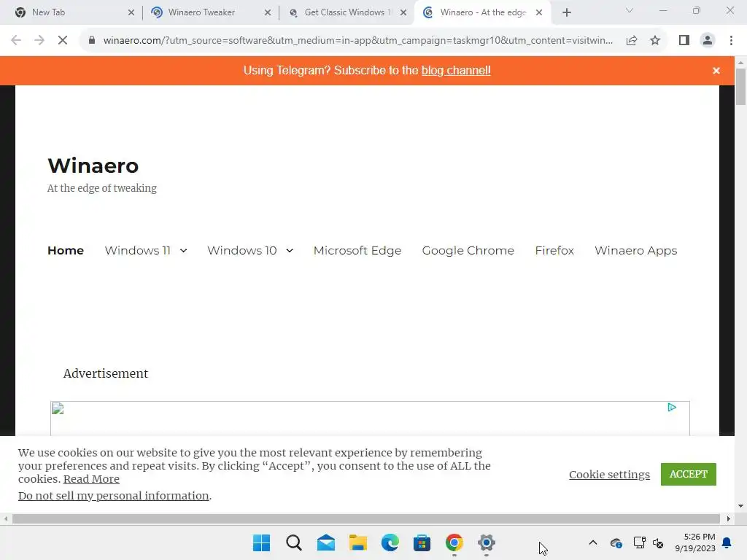This screenshot has width=747, height=560.
Task: Click the Chrome taskbar icon
Action: (454, 542)
